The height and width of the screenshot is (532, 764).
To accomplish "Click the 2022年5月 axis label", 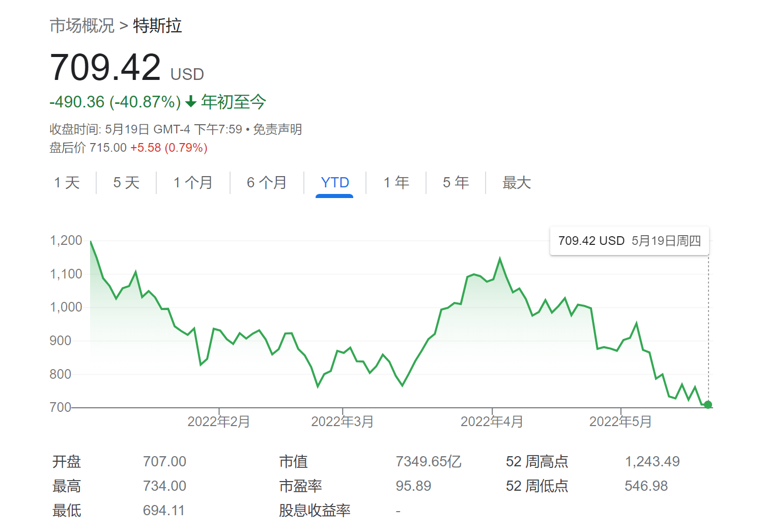I will coord(620,422).
